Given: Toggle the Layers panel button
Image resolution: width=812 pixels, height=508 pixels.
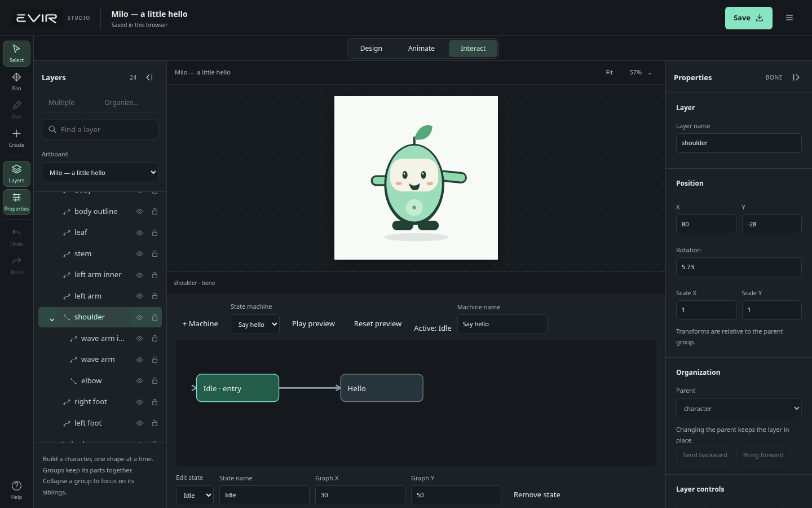Looking at the screenshot, I should 16,174.
